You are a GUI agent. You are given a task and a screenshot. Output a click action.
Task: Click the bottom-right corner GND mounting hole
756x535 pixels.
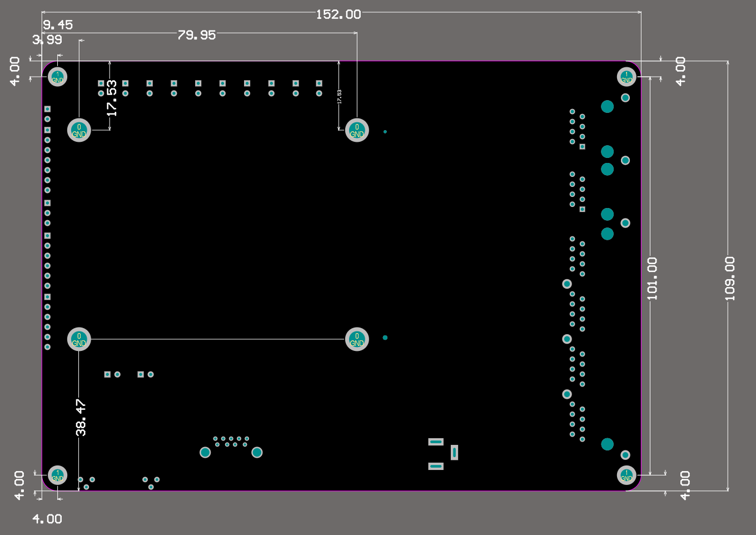click(626, 475)
